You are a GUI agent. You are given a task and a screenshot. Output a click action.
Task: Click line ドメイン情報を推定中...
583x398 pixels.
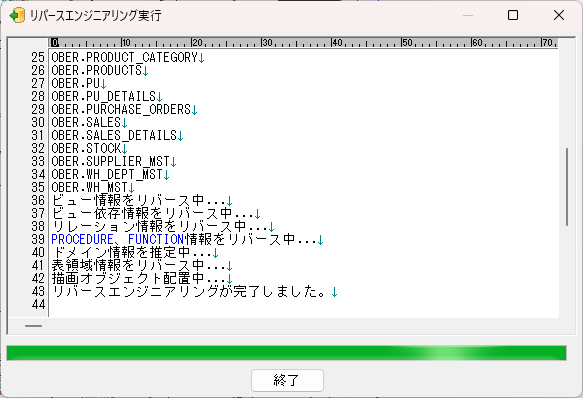(135, 253)
